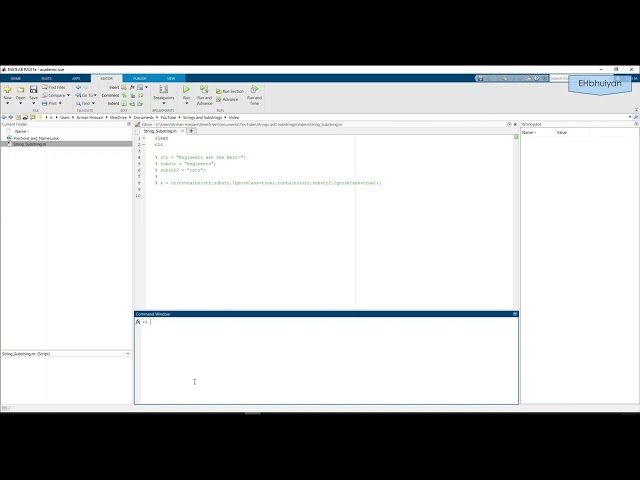
Task: Click Run and Advance icon
Action: [204, 89]
